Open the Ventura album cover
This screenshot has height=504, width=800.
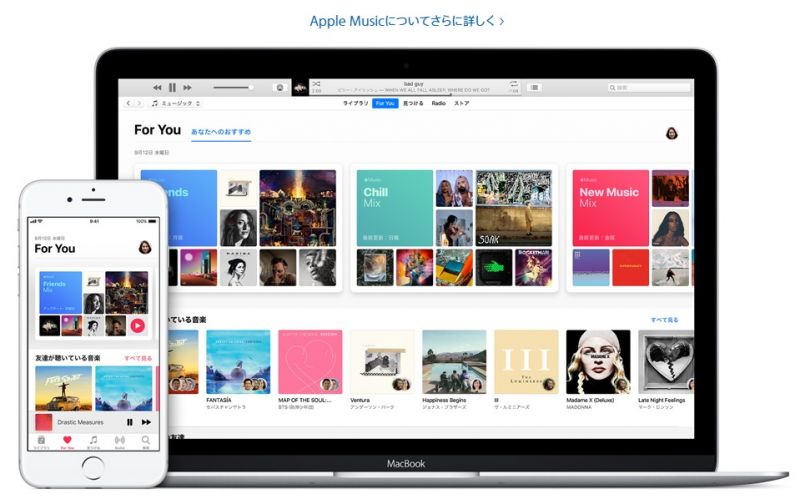pos(382,362)
